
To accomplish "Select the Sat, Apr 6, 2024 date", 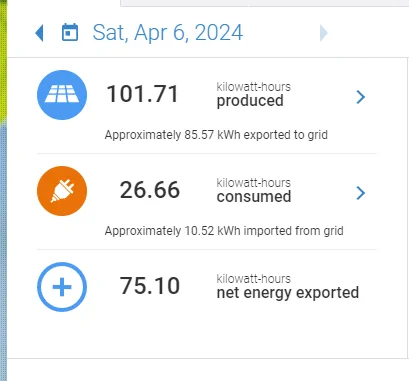I will tap(168, 33).
